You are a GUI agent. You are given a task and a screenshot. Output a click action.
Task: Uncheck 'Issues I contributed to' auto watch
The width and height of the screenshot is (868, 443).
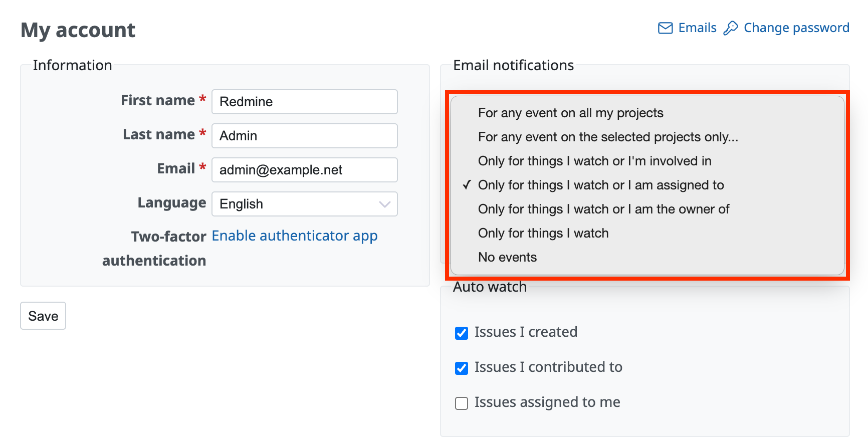pos(462,368)
